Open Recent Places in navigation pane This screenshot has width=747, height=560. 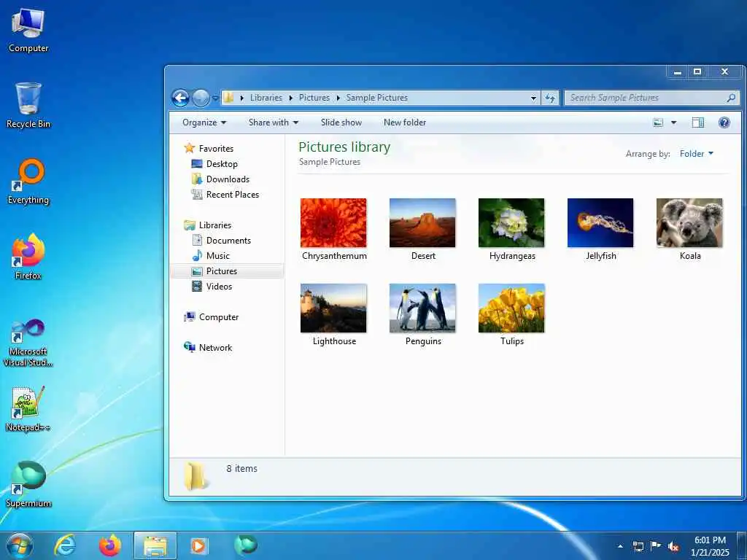click(233, 194)
